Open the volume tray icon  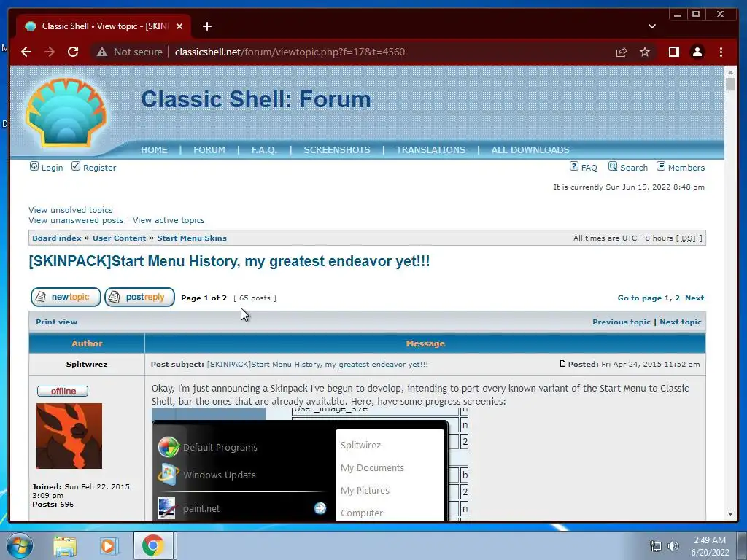[673, 546]
